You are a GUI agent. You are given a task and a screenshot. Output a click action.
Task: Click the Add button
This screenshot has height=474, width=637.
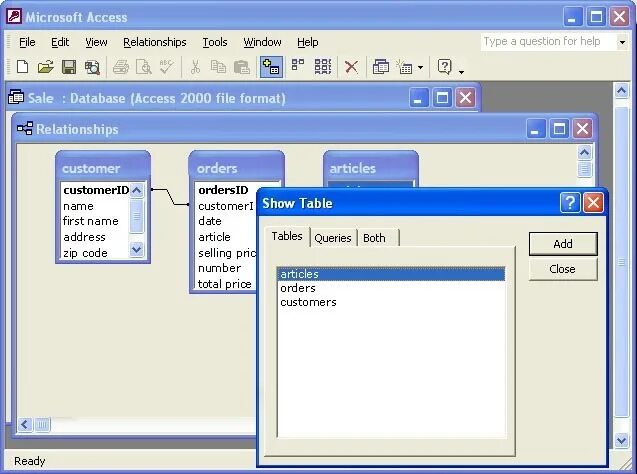tap(563, 244)
